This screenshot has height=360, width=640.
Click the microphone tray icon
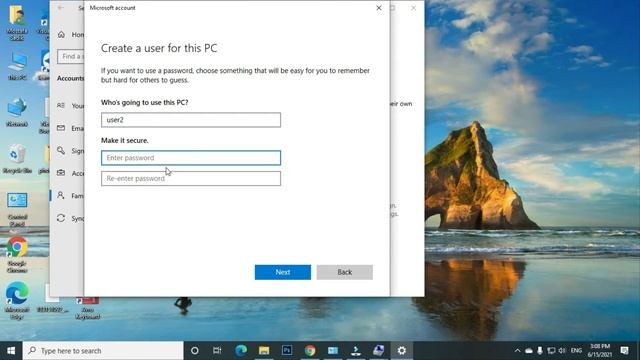pyautogui.click(x=540, y=351)
